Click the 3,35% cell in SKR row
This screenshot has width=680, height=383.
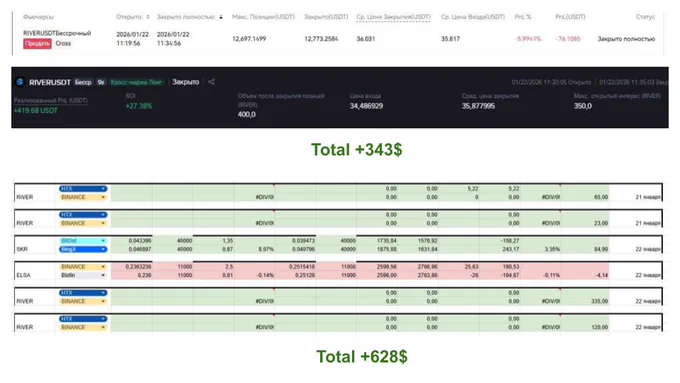click(x=552, y=249)
